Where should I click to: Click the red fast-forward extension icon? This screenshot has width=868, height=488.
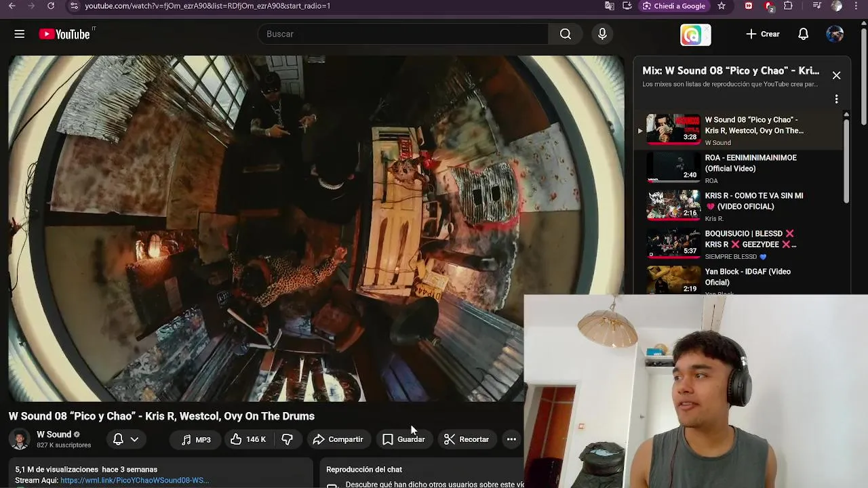pyautogui.click(x=748, y=6)
